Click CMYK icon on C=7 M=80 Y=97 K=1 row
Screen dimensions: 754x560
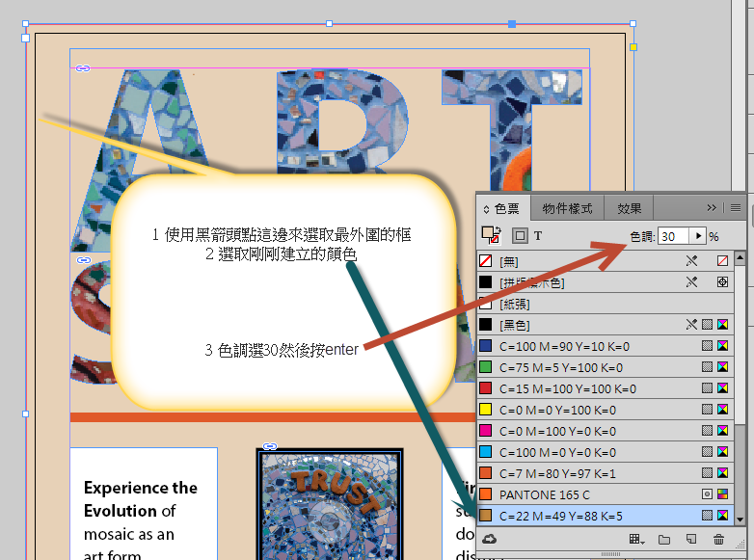(722, 472)
